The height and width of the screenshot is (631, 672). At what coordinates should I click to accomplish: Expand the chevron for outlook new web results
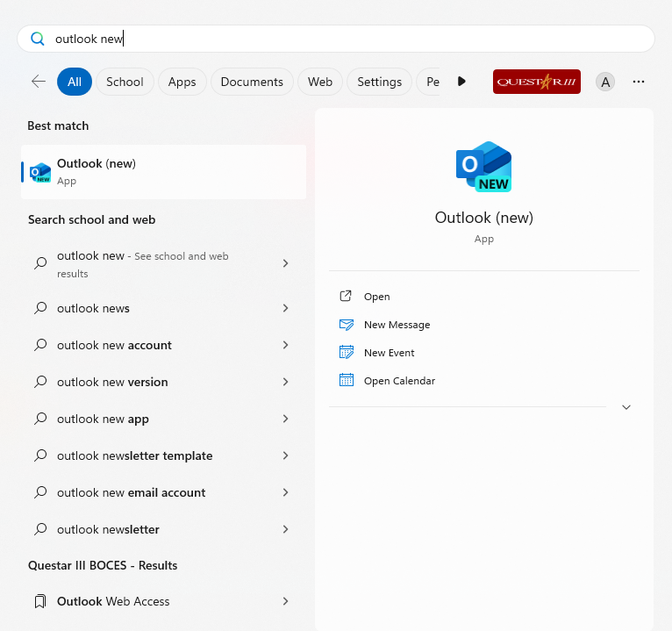click(x=285, y=263)
